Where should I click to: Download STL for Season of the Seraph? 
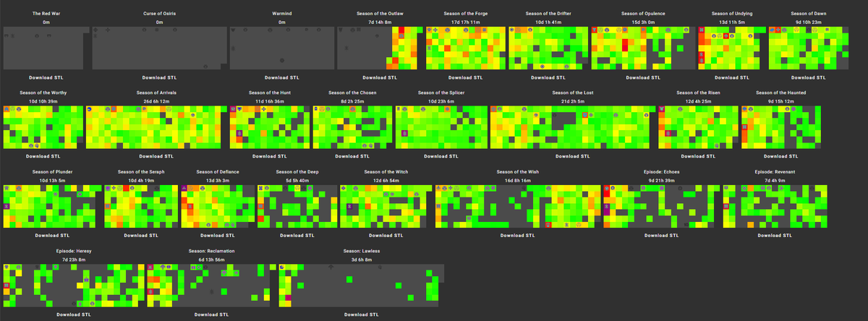click(141, 236)
